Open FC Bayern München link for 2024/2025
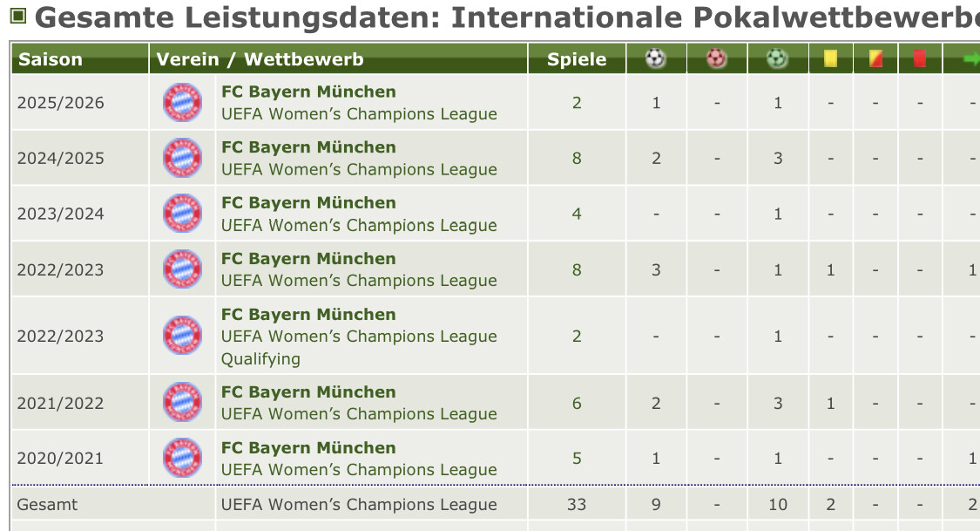This screenshot has width=980, height=531. 308,147
